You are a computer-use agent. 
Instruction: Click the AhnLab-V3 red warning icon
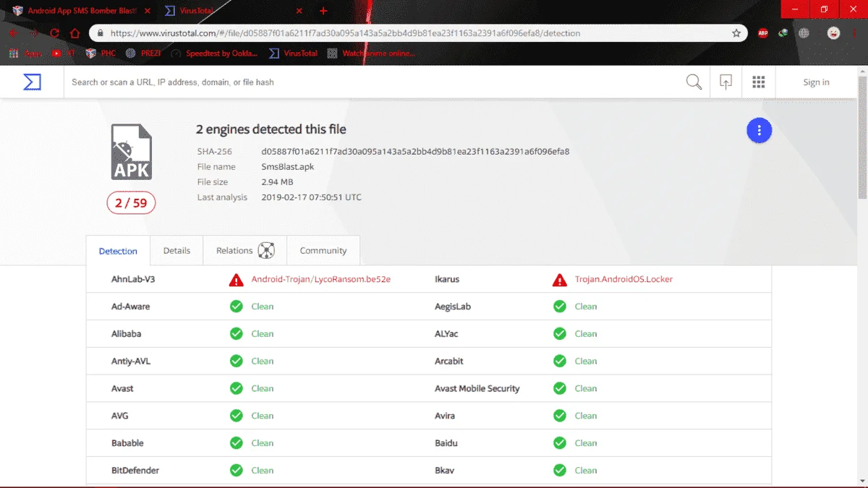[236, 280]
